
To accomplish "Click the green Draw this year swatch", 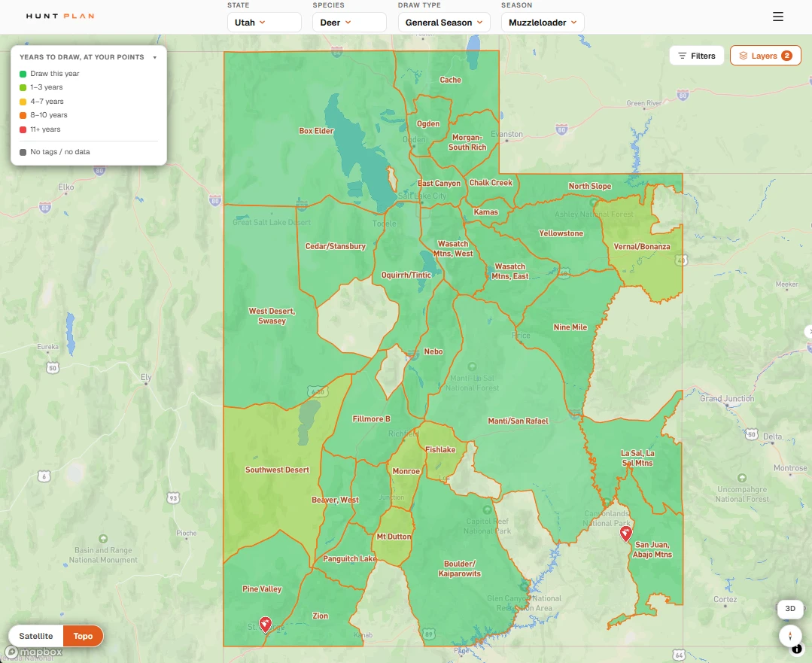I will pos(23,74).
